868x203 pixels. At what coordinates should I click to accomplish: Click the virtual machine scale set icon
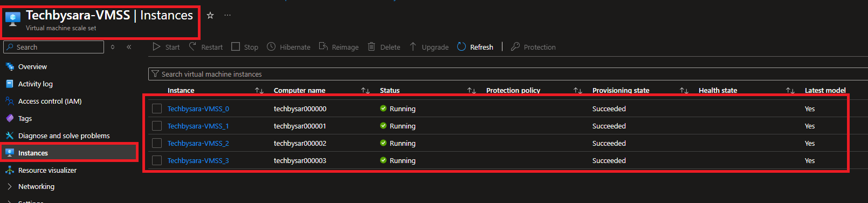12,19
